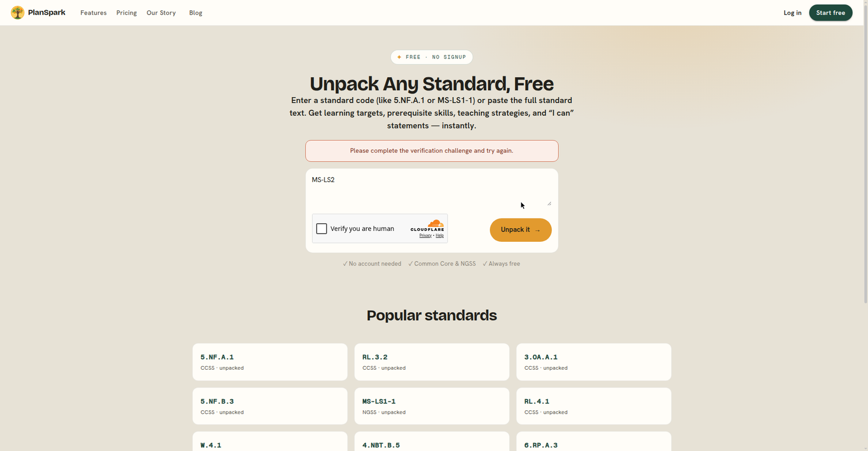
Task: Go to Our Story page
Action: 161,12
